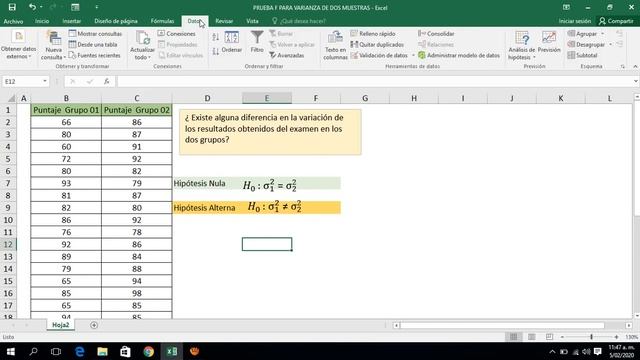Click Subtotal
640x360 pixels.
(x=583, y=55)
